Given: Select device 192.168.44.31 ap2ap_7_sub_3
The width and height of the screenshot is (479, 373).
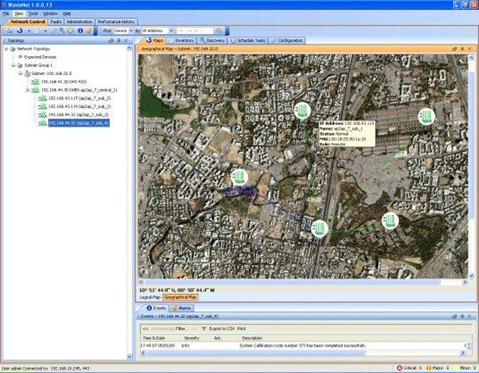Looking at the screenshot, I should click(78, 115).
